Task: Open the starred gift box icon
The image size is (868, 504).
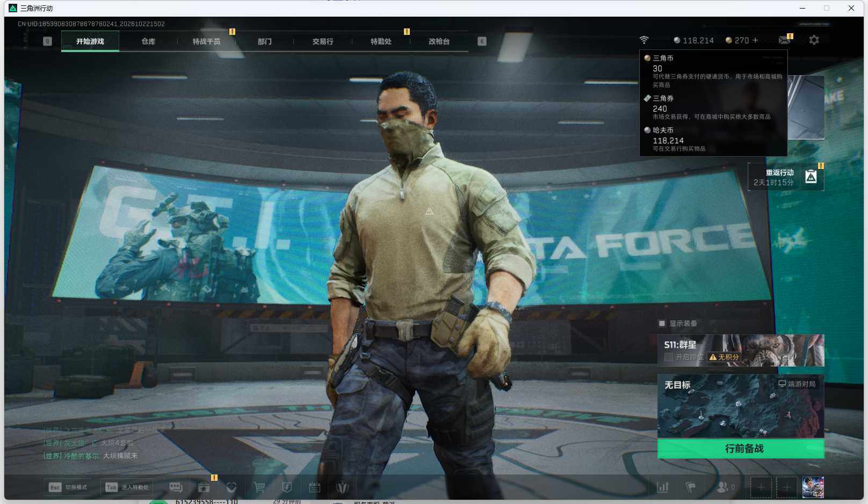Action: (204, 487)
